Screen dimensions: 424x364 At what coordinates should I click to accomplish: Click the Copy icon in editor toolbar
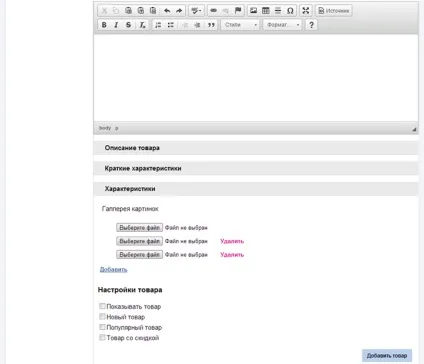pos(116,11)
